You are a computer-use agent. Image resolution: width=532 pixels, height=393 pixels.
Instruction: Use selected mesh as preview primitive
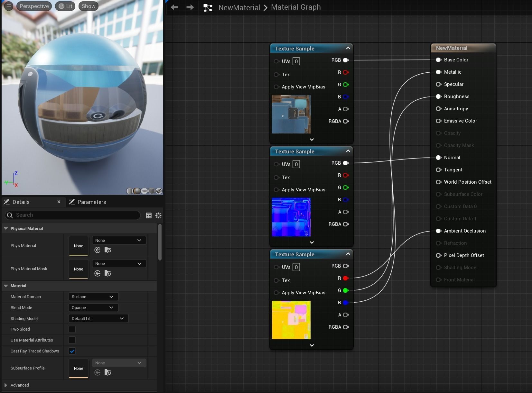pyautogui.click(x=159, y=191)
